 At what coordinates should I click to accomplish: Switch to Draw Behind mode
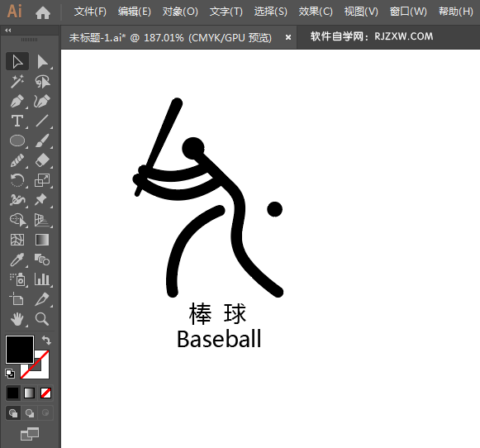coord(30,413)
